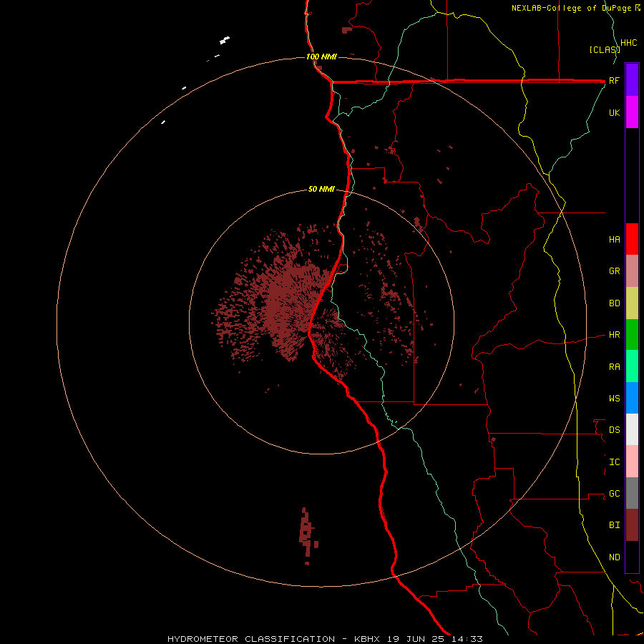Click the black ND legend swatch

(632, 557)
